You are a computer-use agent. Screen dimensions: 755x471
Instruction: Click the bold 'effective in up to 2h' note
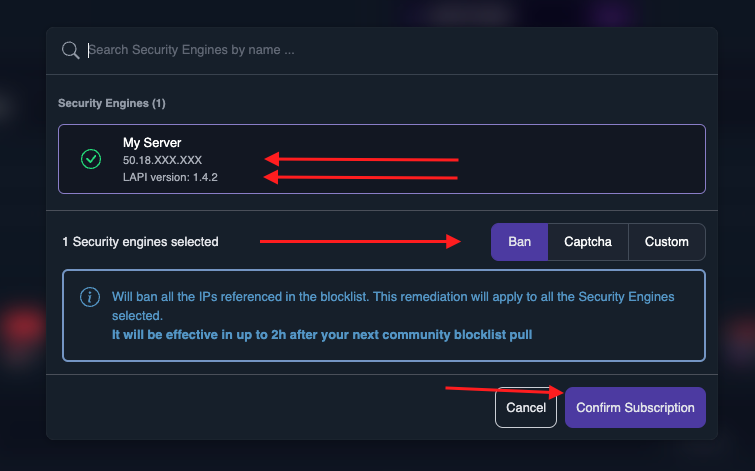click(321, 333)
